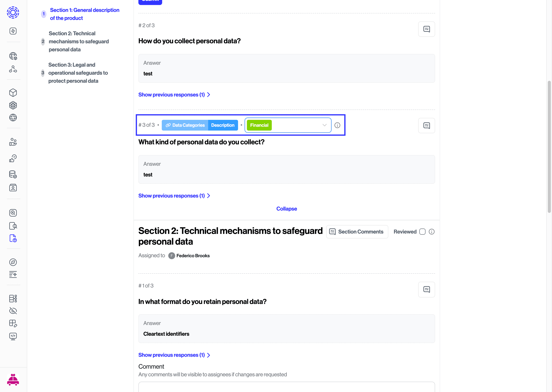Open the code monitor icon in sidebar
This screenshot has width=552, height=392.
pos(13,336)
